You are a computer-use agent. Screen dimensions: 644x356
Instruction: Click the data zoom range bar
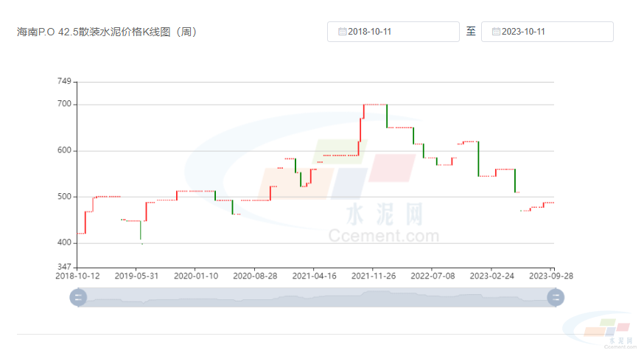pyautogui.click(x=317, y=297)
